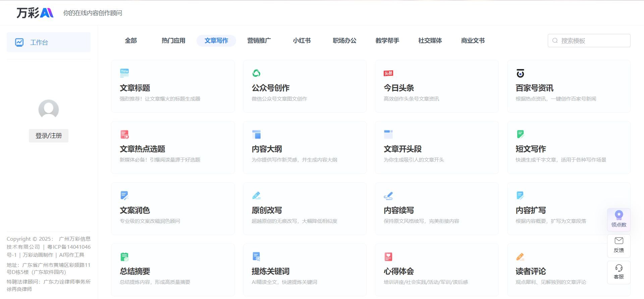644x299 pixels.
Task: Click the 文章热点选题 red icon
Action: [x=124, y=134]
